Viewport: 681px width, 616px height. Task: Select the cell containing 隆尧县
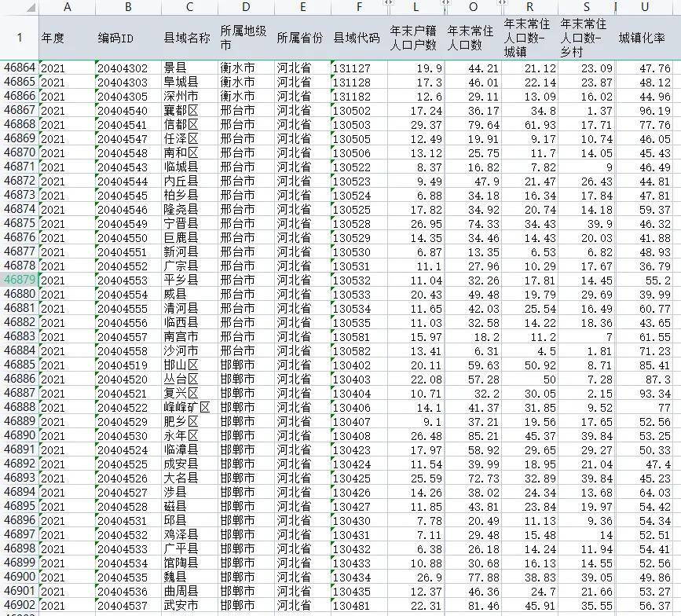[x=189, y=209]
